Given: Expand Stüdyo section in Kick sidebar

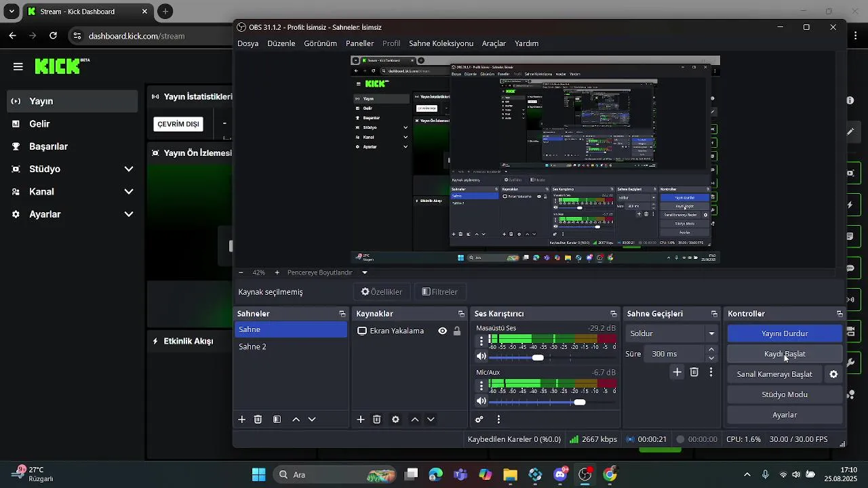Looking at the screenshot, I should click(x=128, y=169).
